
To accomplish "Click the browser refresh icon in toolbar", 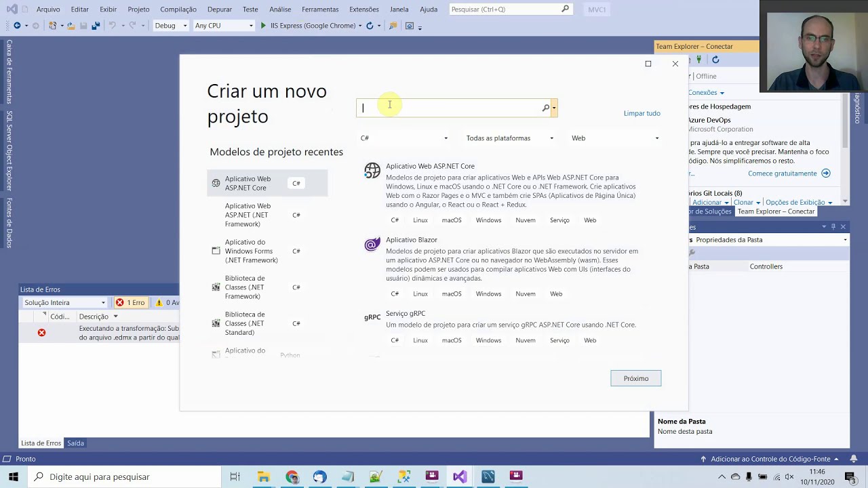I will 370,26.
